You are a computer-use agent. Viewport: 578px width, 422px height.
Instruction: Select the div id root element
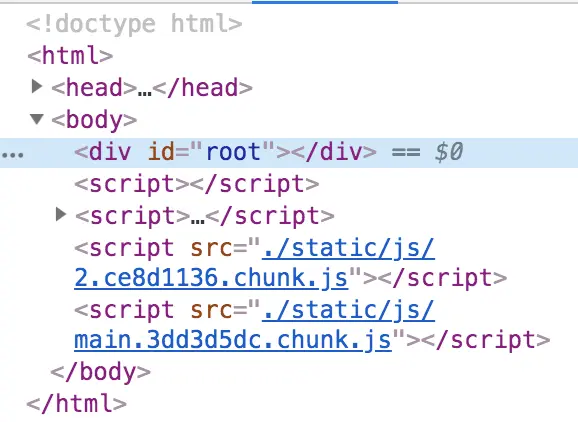[x=225, y=153]
